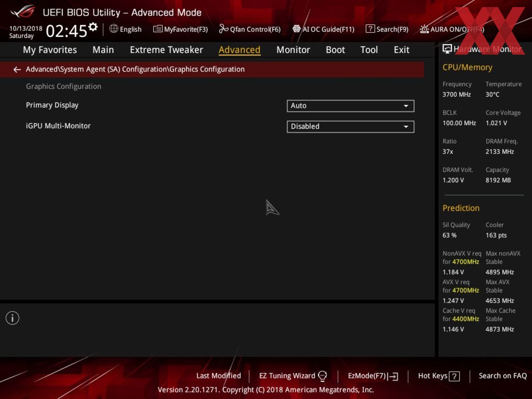Click the 63 % Sil Quality value
The height and width of the screenshot is (399, 532).
449,235
